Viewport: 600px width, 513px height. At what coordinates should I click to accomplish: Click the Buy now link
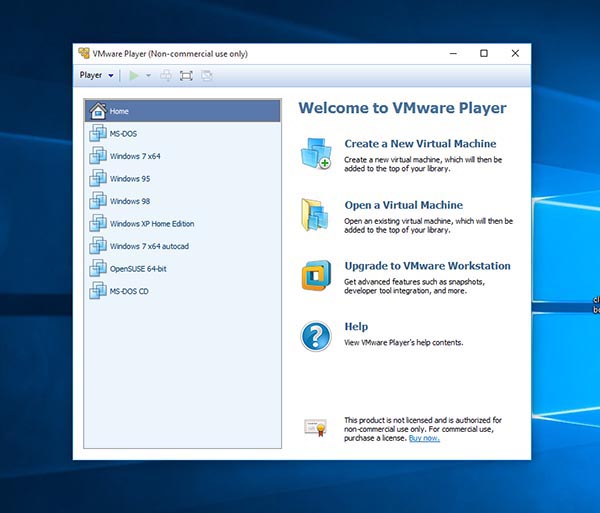tap(424, 438)
